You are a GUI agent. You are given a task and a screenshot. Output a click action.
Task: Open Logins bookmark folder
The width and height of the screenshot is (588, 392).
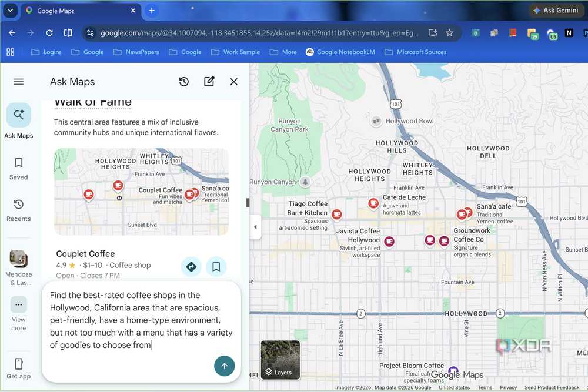(x=46, y=52)
